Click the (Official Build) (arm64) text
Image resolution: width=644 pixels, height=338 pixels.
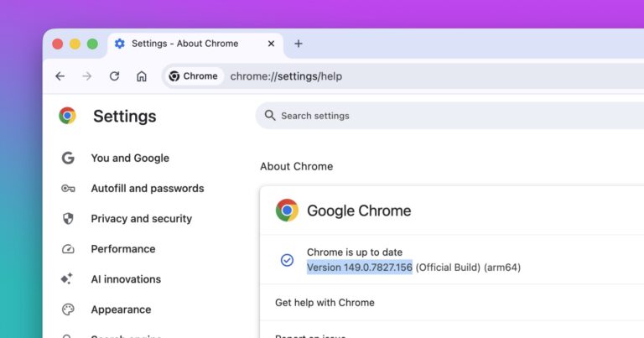pyautogui.click(x=468, y=268)
